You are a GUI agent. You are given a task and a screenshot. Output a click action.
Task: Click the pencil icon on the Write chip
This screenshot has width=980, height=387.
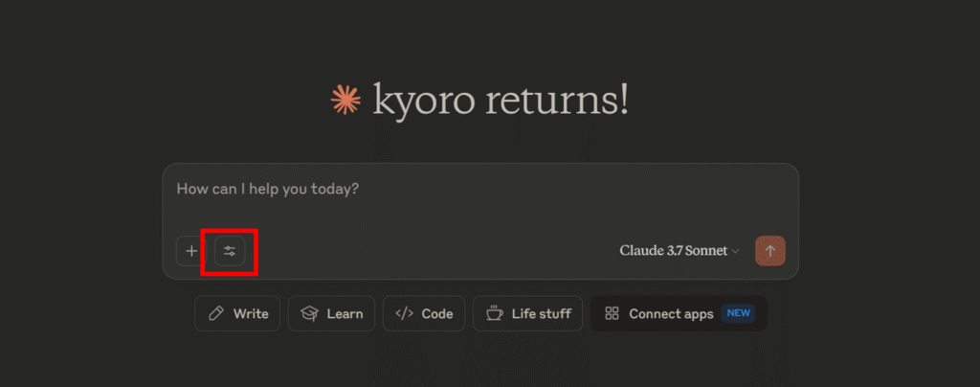click(x=216, y=314)
